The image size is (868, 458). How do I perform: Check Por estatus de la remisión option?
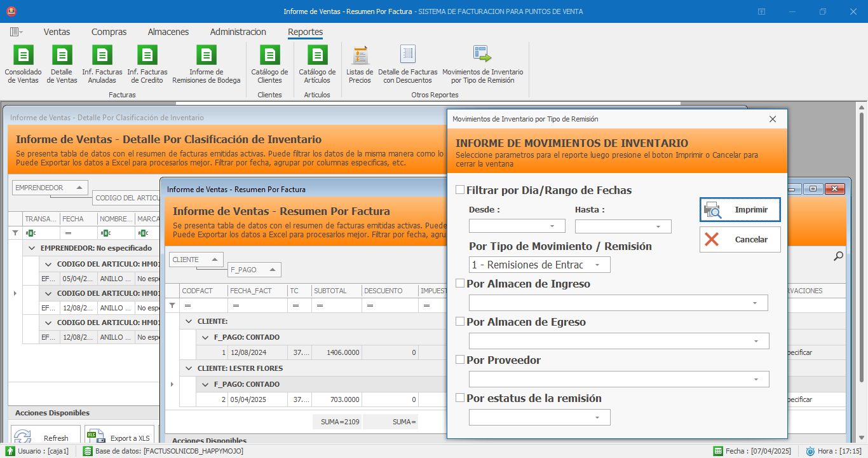coord(460,398)
